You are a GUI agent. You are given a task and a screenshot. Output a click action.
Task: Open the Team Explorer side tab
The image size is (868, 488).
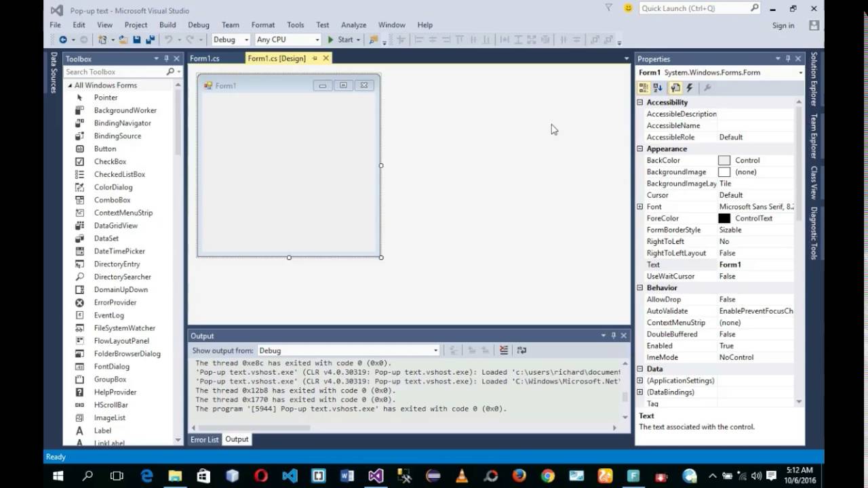click(814, 136)
